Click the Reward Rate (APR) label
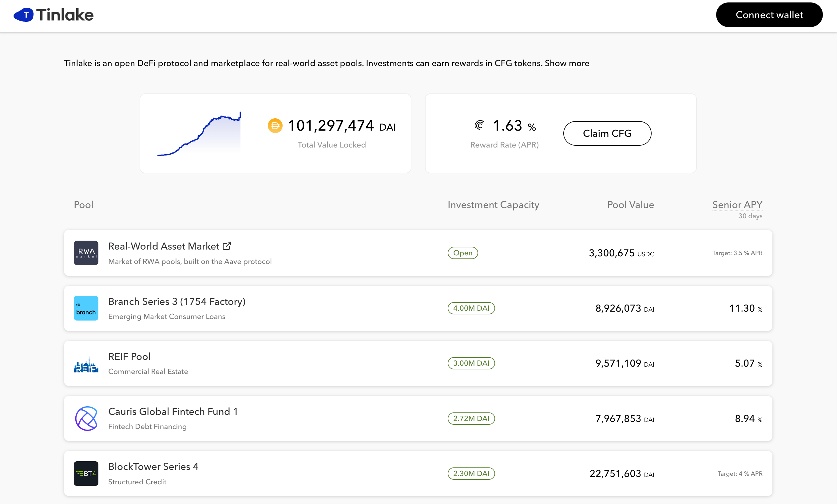 (504, 145)
